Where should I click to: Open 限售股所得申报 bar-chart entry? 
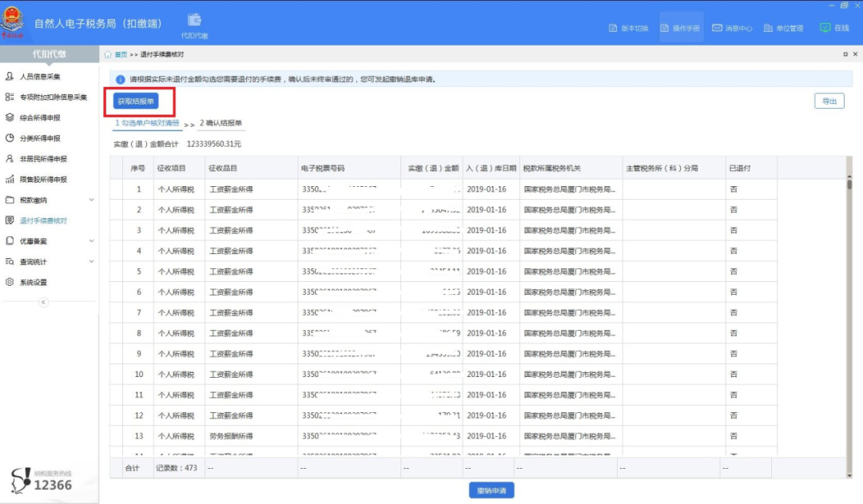tap(10, 179)
